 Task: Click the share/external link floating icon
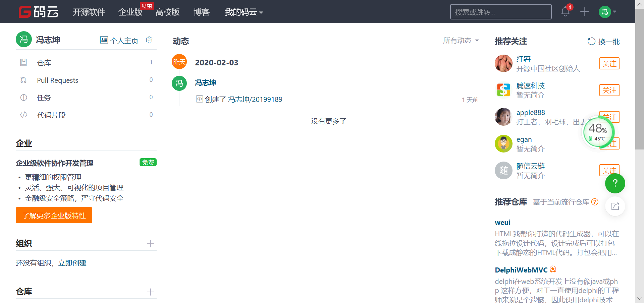[x=615, y=206]
